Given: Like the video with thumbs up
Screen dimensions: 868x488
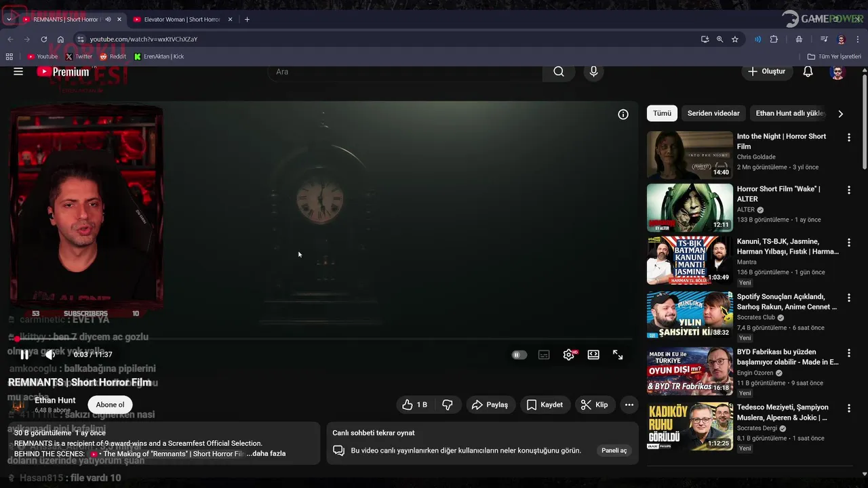Looking at the screenshot, I should point(414,405).
